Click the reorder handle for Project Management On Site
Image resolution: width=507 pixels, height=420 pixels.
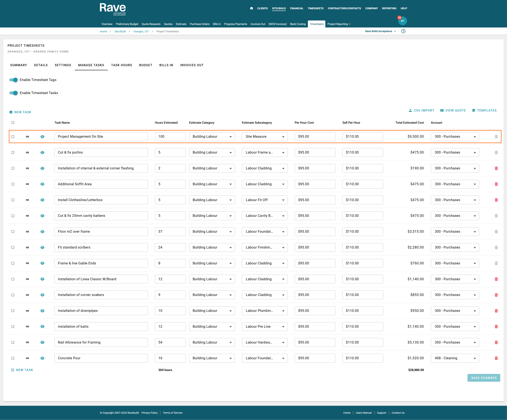point(27,137)
